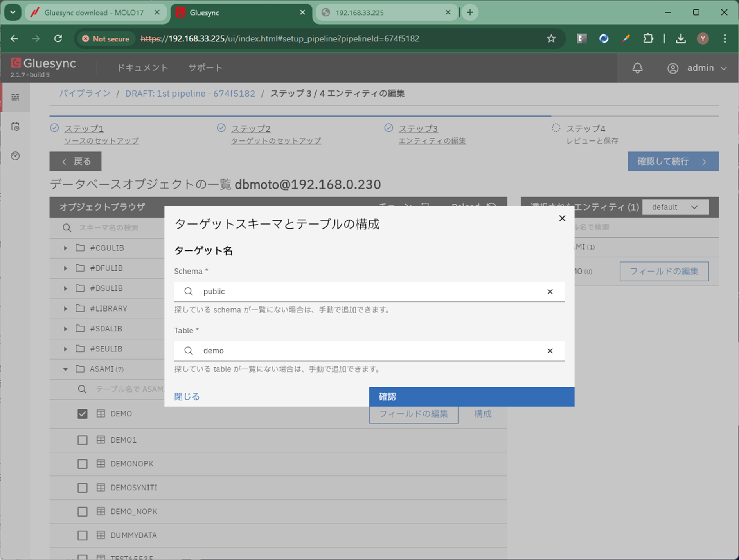
Task: Collapse the ASAMI schema folder
Action: click(65, 369)
